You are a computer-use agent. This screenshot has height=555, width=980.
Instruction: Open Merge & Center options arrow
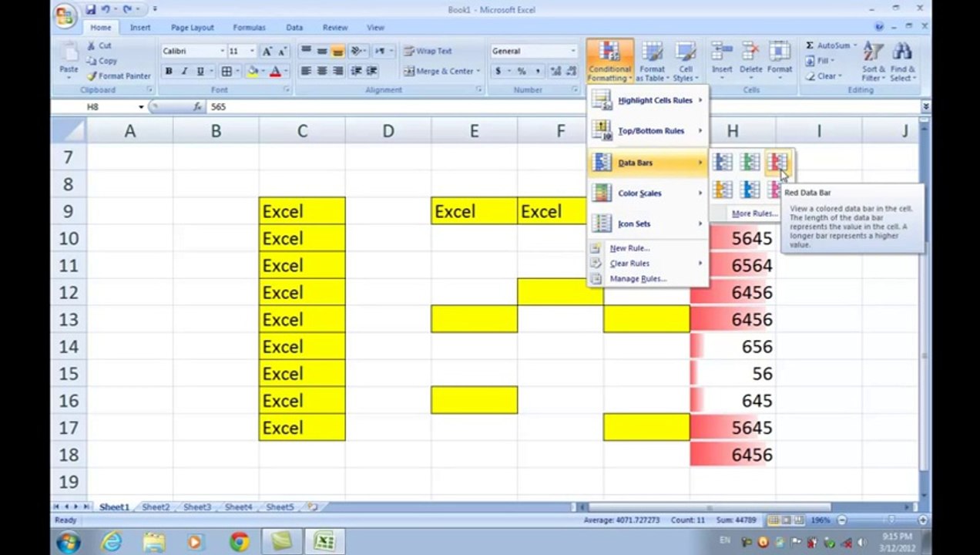click(x=478, y=71)
